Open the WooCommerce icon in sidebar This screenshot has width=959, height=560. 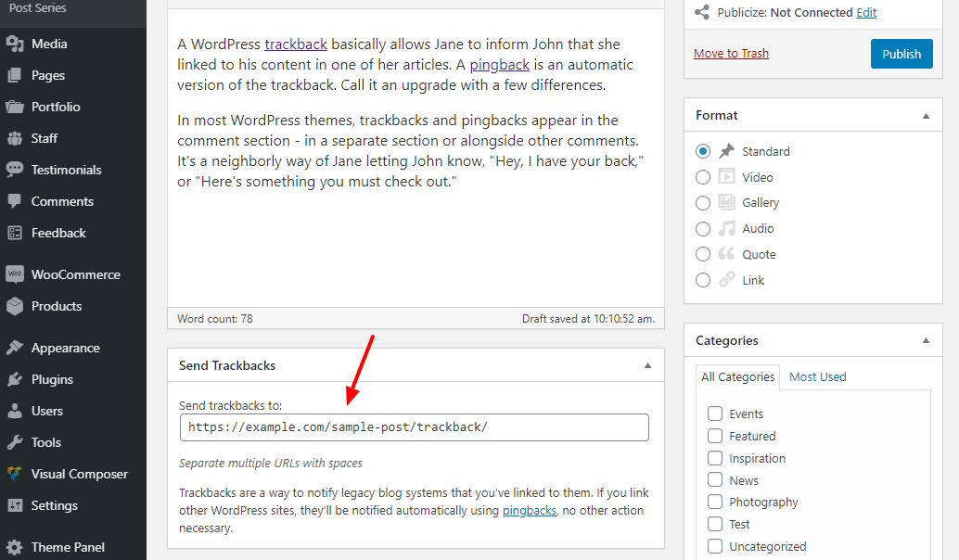[x=15, y=274]
